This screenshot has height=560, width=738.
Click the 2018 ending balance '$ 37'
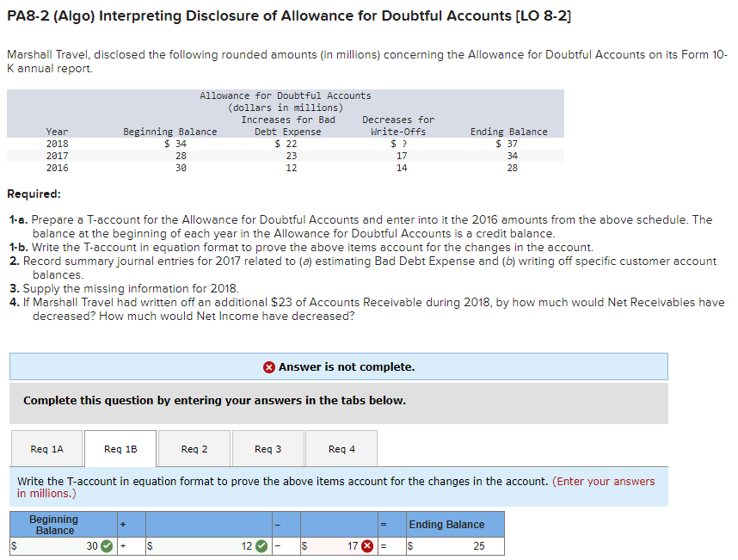pos(507,144)
